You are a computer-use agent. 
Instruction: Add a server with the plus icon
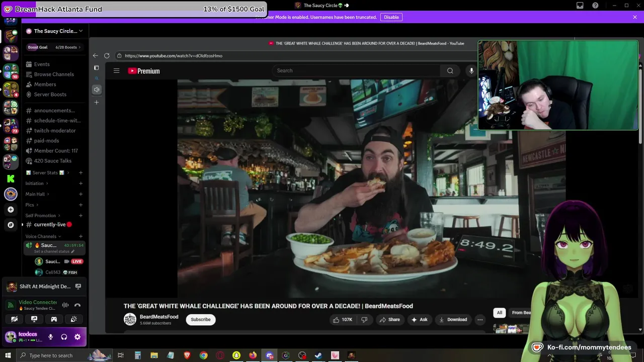click(11, 210)
